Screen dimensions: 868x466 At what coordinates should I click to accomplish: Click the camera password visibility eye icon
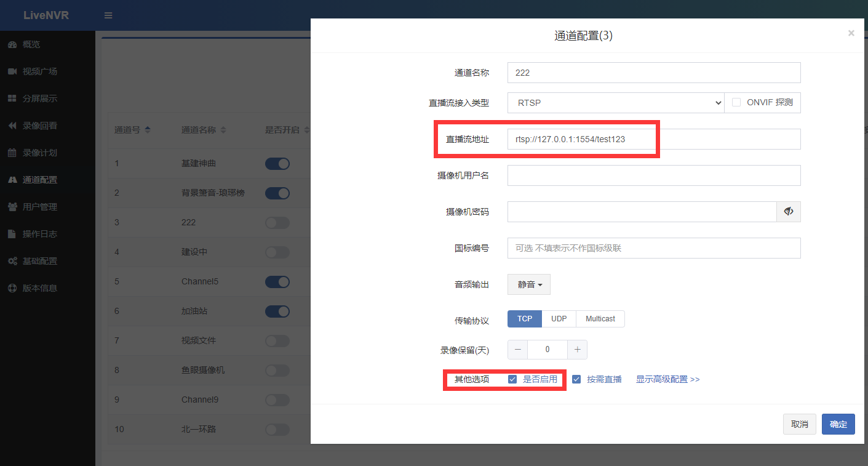coord(788,211)
